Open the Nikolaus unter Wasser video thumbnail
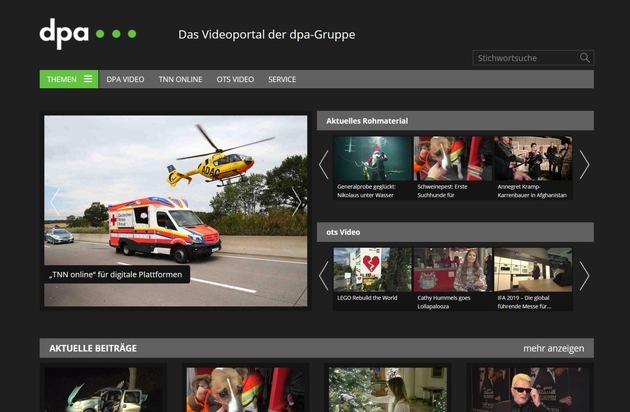 pyautogui.click(x=372, y=158)
